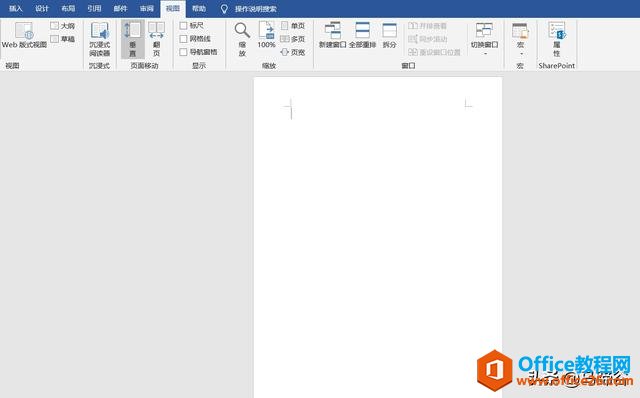The width and height of the screenshot is (640, 398).
Task: Click 全部重排 arrange all windows
Action: [362, 35]
